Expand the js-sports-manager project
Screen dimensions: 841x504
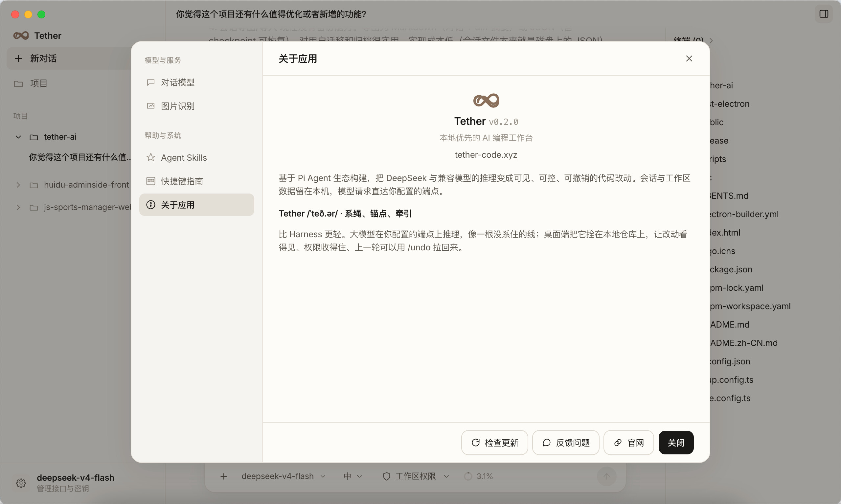(x=18, y=208)
